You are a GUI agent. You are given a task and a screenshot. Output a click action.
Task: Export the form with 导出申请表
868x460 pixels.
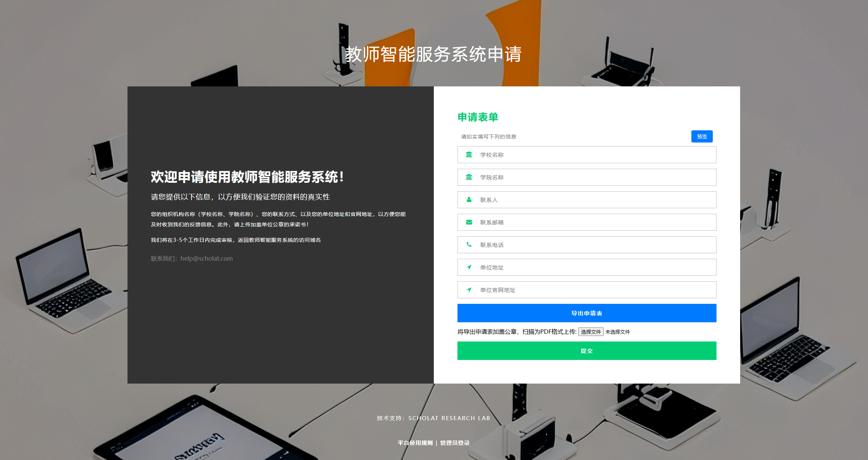[587, 313]
